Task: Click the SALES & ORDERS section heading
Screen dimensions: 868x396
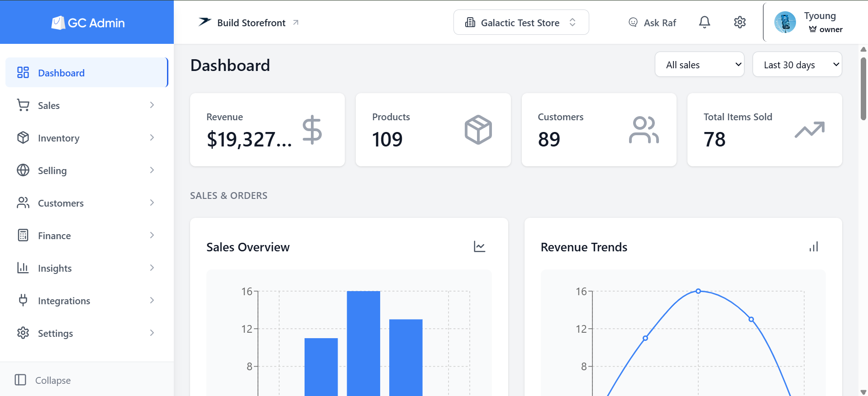Action: pyautogui.click(x=229, y=195)
